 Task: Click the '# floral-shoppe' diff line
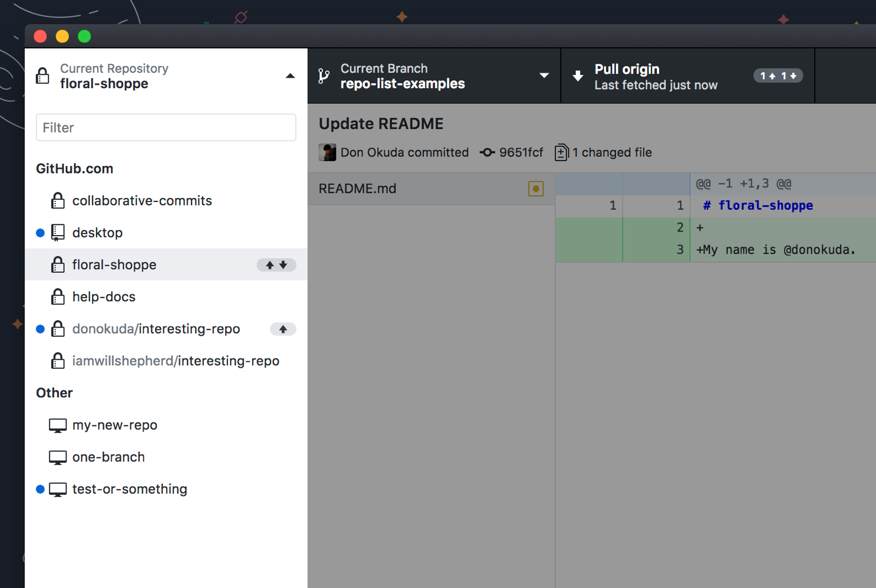(x=758, y=205)
